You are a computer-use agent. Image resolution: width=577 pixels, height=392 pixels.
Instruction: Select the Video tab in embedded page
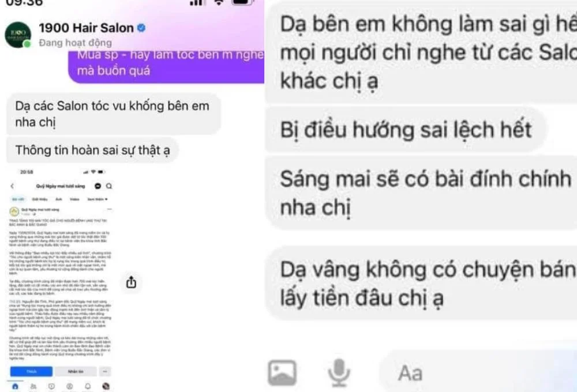(74, 199)
